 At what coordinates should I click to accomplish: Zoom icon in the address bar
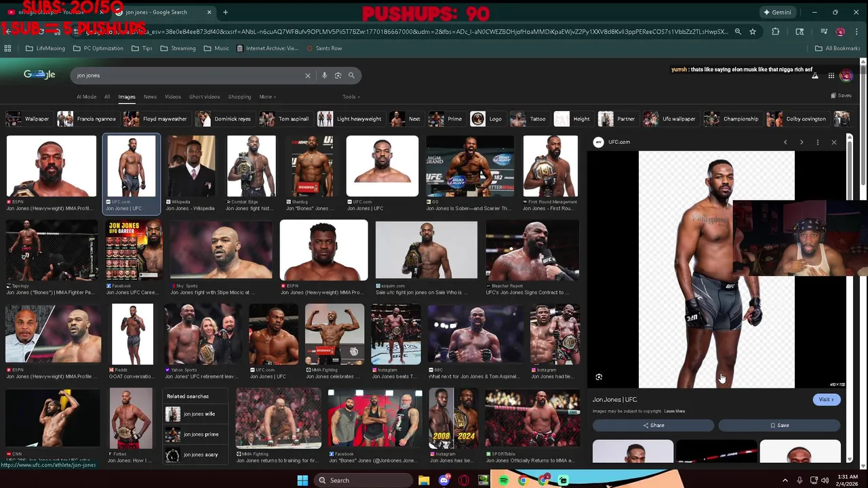738,31
